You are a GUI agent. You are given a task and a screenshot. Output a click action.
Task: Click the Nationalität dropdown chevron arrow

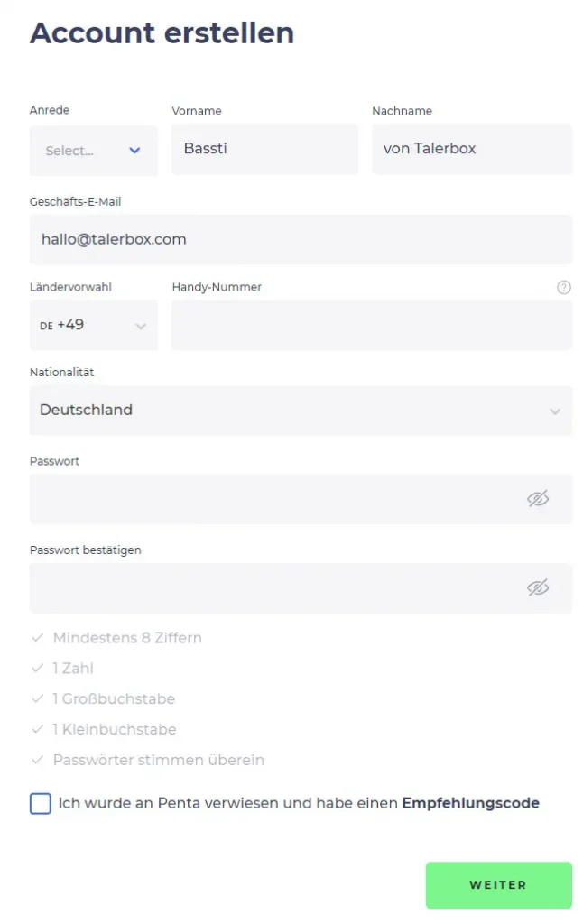click(x=554, y=411)
